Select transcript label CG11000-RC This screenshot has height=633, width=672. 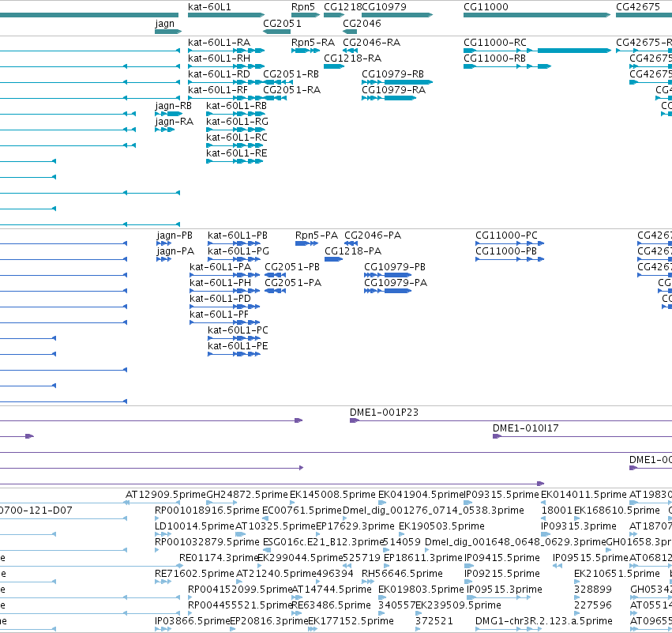tap(495, 43)
